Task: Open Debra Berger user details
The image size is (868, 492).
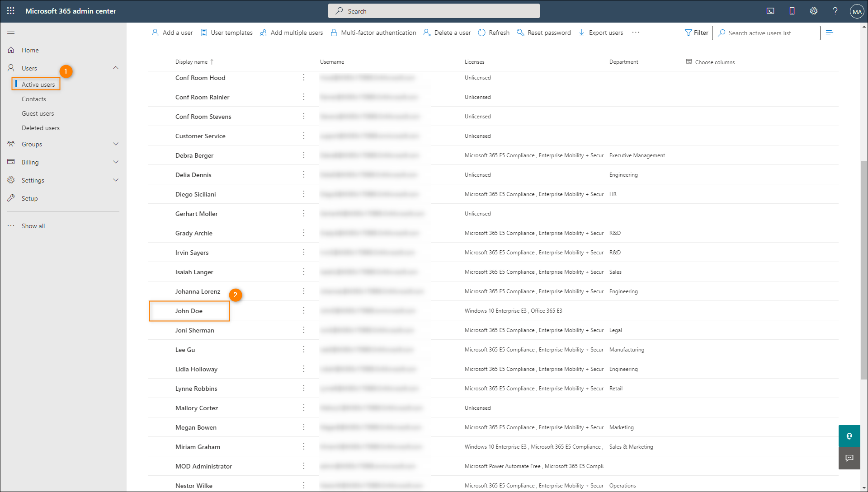Action: tap(194, 155)
